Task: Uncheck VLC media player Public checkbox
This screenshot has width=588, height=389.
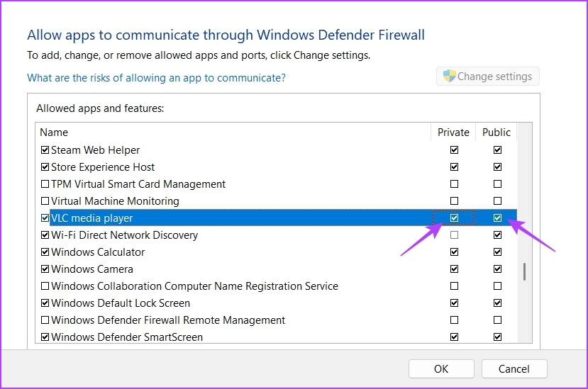Action: (497, 218)
